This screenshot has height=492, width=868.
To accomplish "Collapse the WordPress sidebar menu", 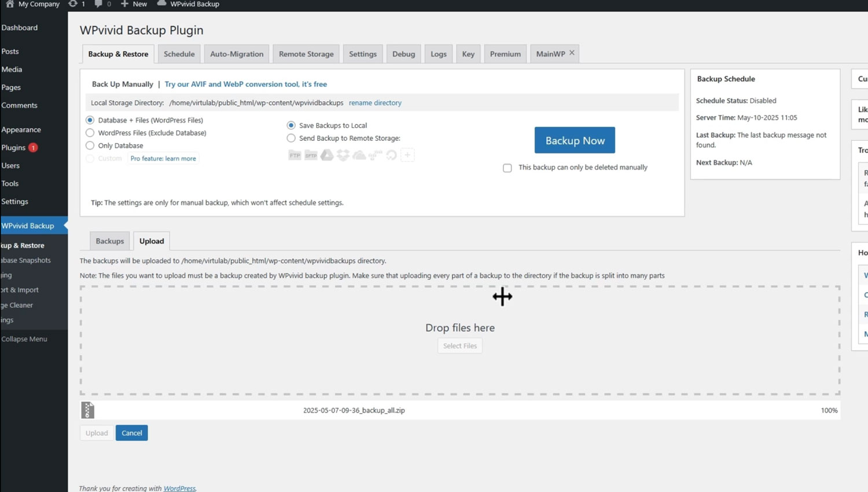I will point(24,339).
